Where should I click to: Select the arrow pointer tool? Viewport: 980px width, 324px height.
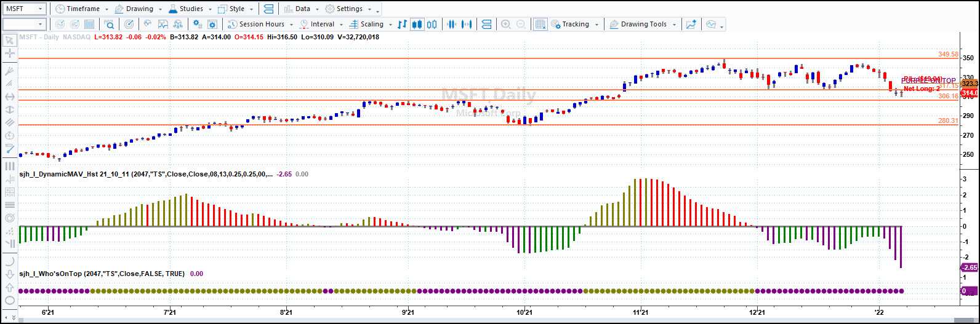9,41
